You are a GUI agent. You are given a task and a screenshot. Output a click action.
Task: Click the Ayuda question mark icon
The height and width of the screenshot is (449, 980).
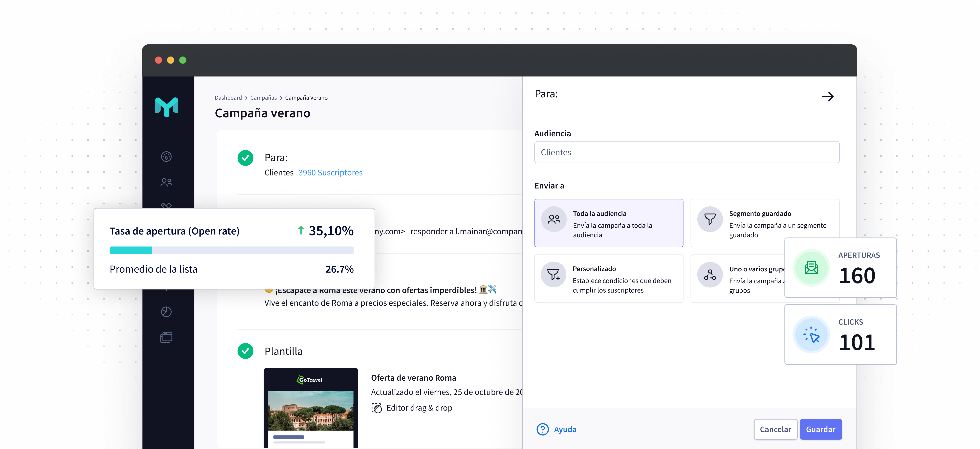click(x=542, y=429)
